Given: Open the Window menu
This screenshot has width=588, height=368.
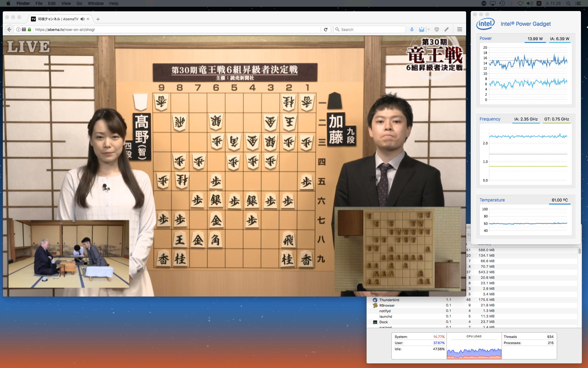Looking at the screenshot, I should 96,3.
